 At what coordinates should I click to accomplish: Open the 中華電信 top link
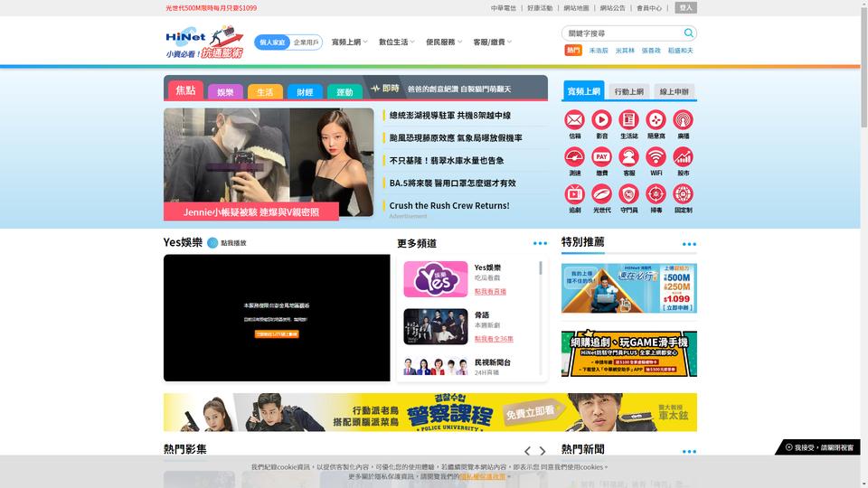[x=504, y=8]
